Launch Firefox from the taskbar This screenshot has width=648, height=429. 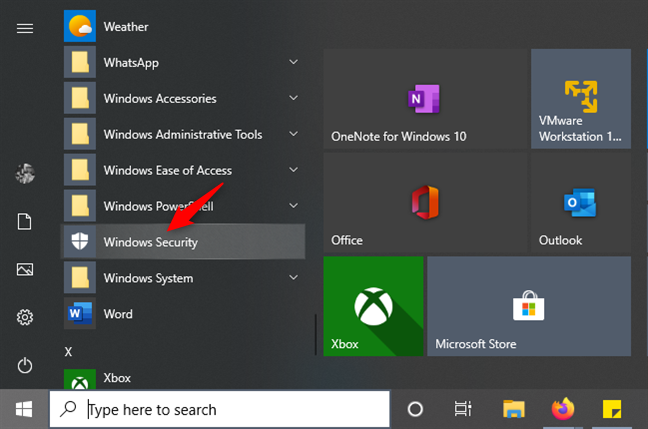tap(563, 409)
